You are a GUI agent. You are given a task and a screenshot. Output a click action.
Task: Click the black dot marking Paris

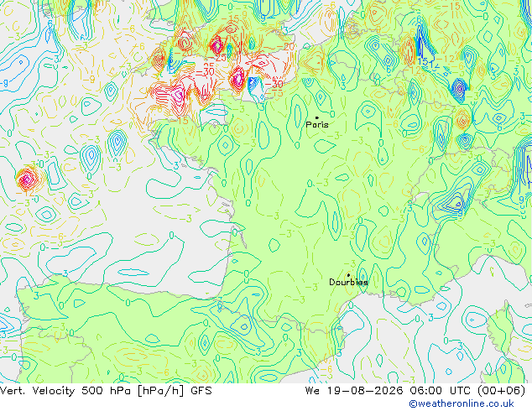point(317,117)
